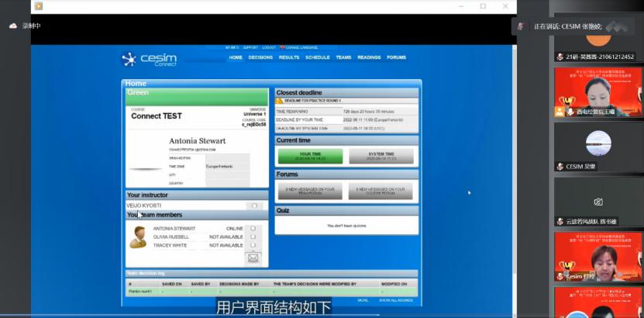Open the Schedule tab in navigation
This screenshot has height=318, width=644.
pos(317,57)
